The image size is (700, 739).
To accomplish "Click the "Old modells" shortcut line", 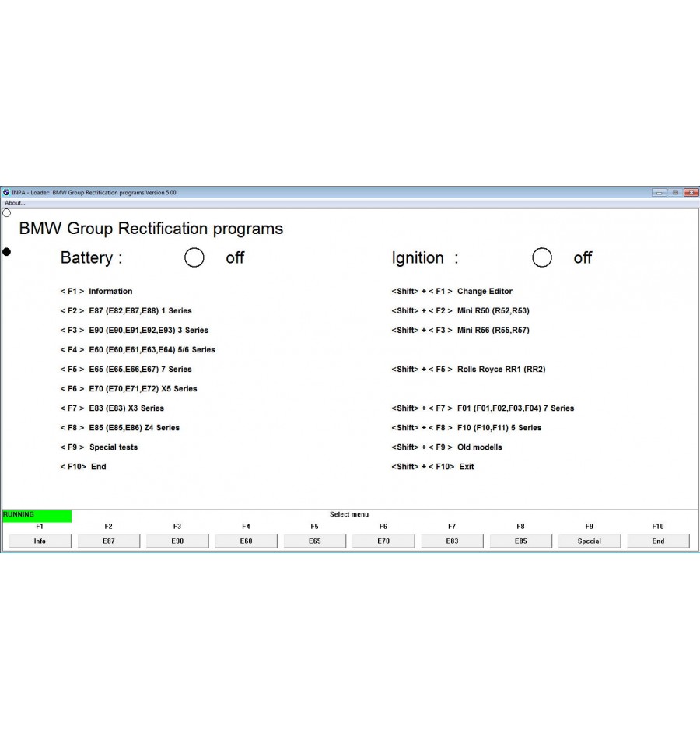I will point(447,447).
